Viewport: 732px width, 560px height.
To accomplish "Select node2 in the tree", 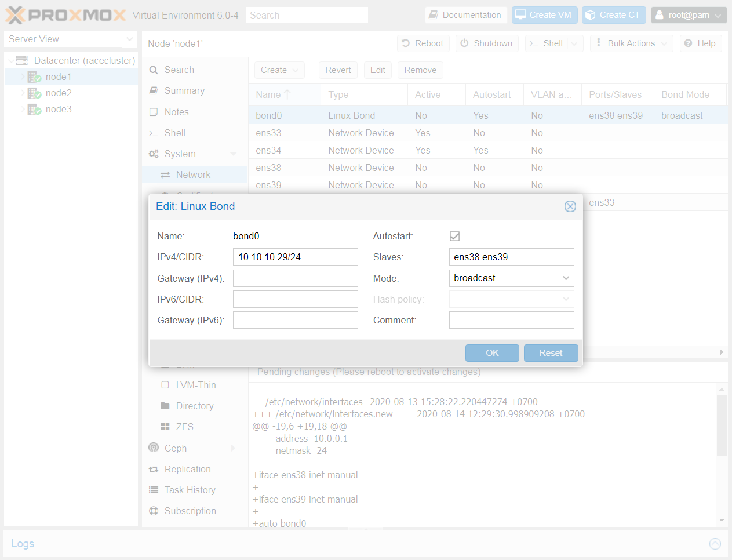I will coord(59,93).
